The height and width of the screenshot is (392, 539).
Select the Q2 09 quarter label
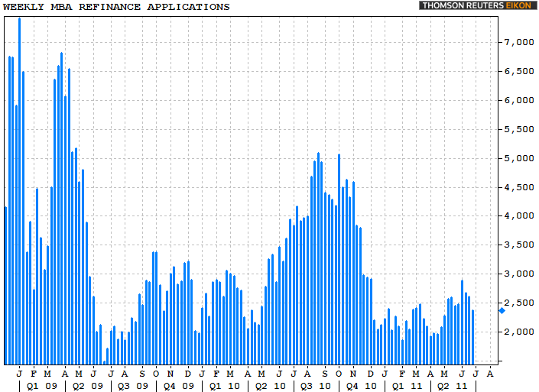click(86, 386)
